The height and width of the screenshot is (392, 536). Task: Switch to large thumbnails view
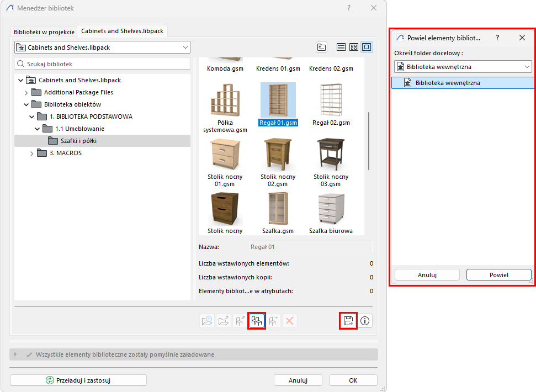(x=367, y=47)
